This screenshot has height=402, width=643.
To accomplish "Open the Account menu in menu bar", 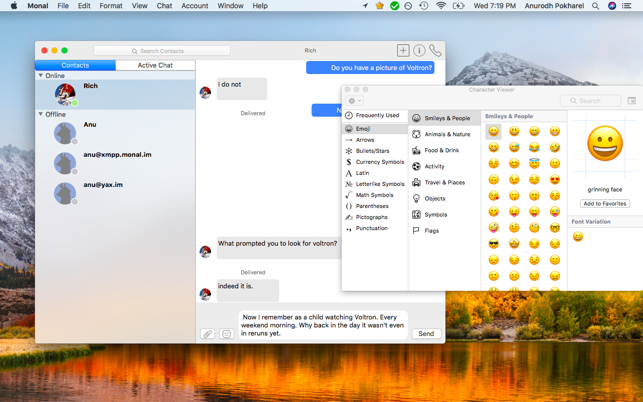I will coord(194,6).
